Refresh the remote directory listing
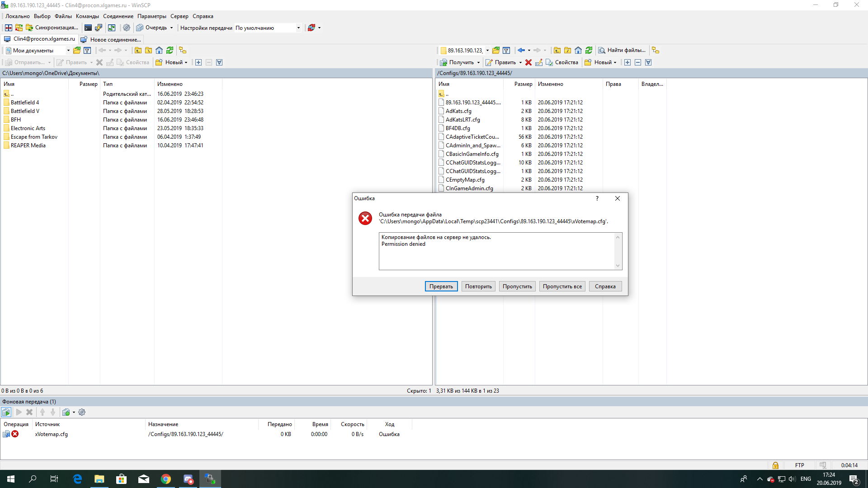Viewport: 868px width, 488px height. pos(589,50)
